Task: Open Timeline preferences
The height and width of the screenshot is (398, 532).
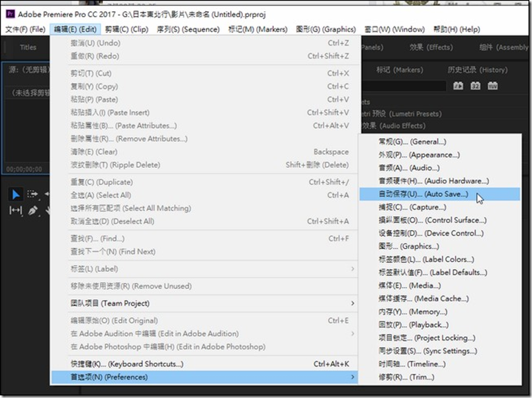Action: pos(440,364)
